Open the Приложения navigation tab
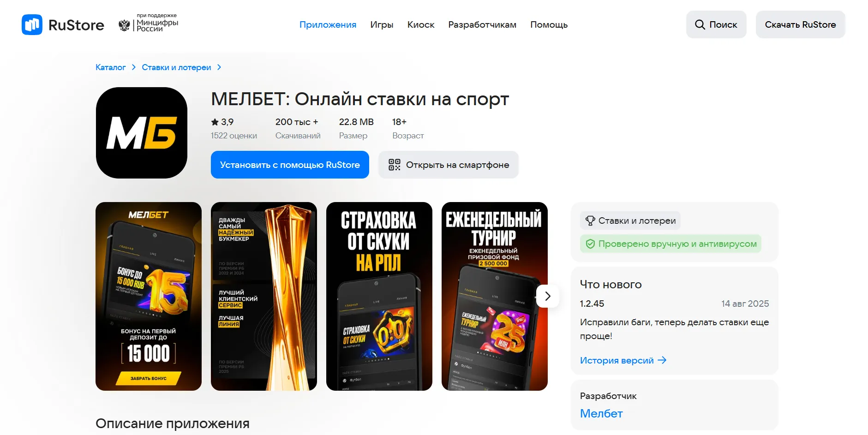Image resolution: width=868 pixels, height=435 pixels. (328, 24)
